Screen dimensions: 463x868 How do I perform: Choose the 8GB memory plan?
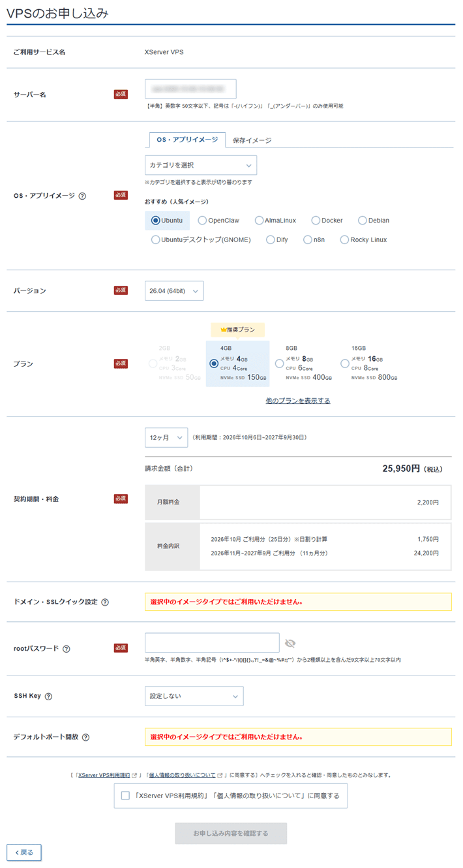[280, 364]
